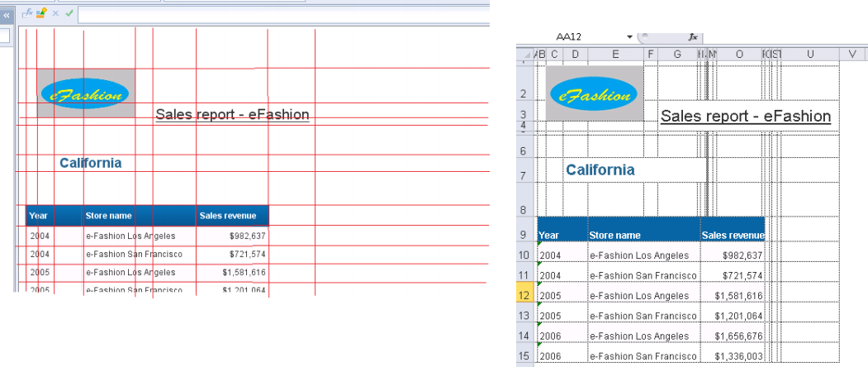Click the create variable icon
Screen dimensions: 868x367
40,13
